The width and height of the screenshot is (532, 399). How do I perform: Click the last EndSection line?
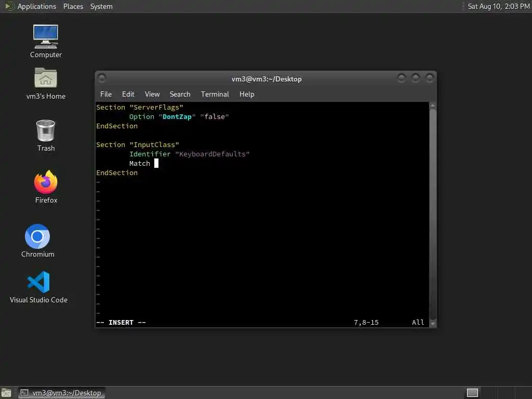tap(117, 172)
